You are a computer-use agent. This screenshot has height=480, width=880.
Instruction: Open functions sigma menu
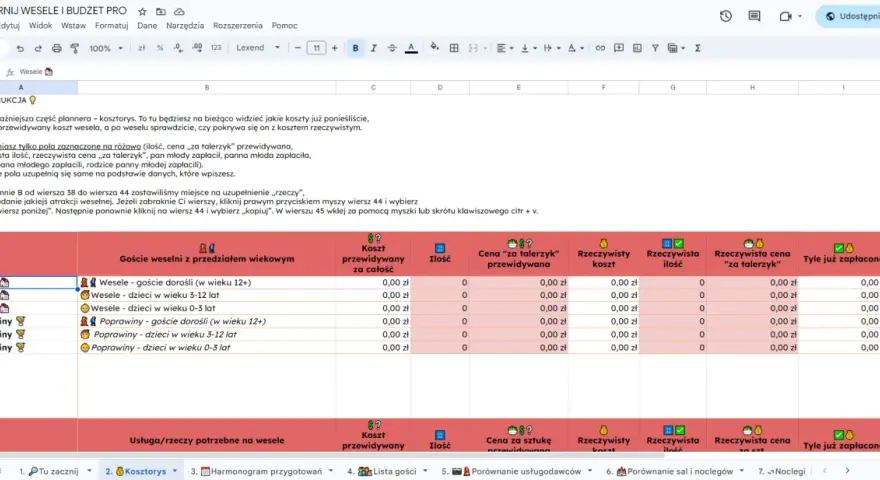[x=698, y=48]
